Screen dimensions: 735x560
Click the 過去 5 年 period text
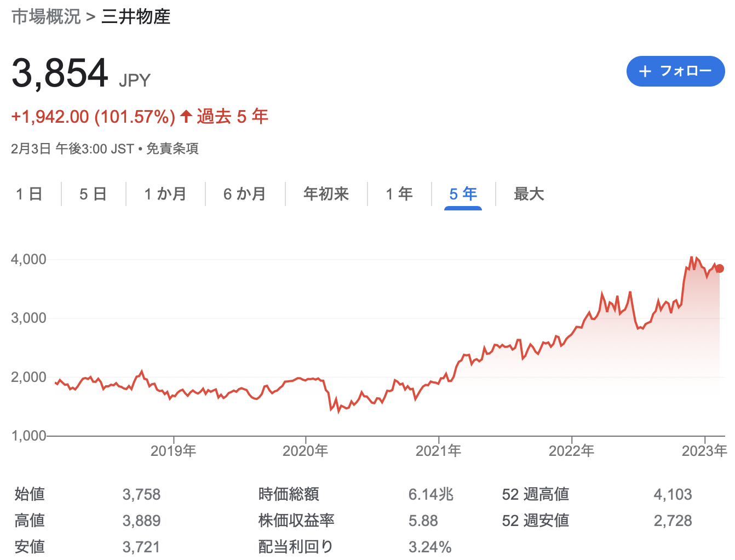click(233, 117)
